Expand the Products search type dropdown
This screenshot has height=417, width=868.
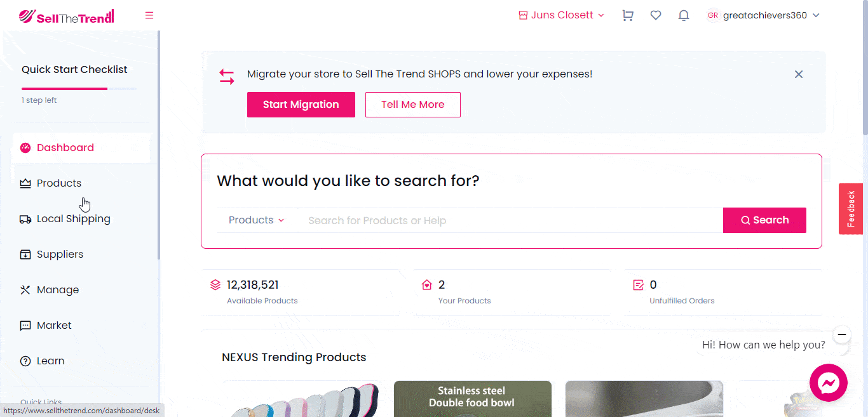(256, 220)
